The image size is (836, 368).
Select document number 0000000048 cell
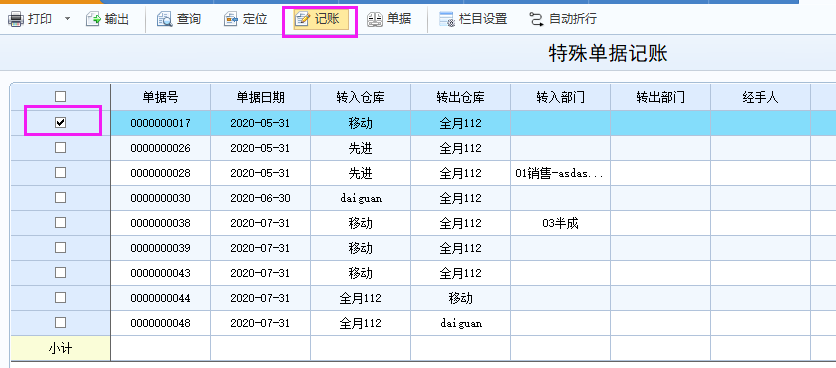pos(160,323)
